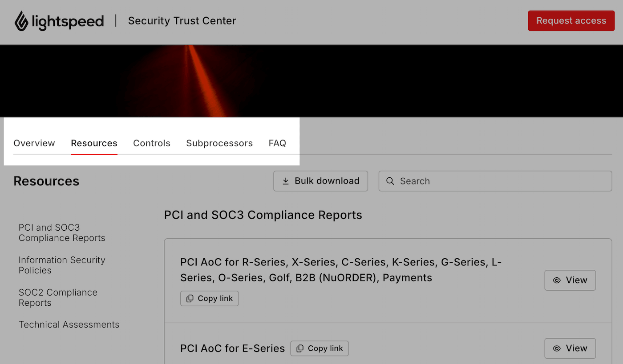Screen dimensions: 623x364
Task: Select SOC2 Compliance Reports in sidebar
Action: [58, 298]
